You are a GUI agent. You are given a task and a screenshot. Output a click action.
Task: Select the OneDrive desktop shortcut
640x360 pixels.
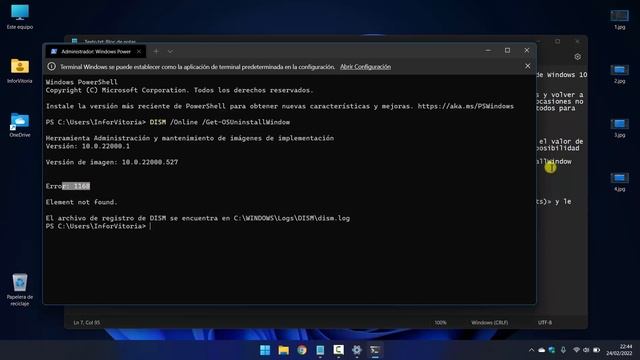click(x=20, y=125)
